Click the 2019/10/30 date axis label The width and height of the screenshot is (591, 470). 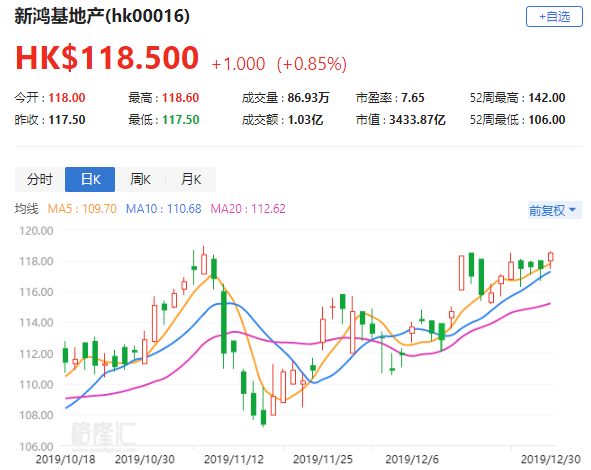click(x=145, y=459)
